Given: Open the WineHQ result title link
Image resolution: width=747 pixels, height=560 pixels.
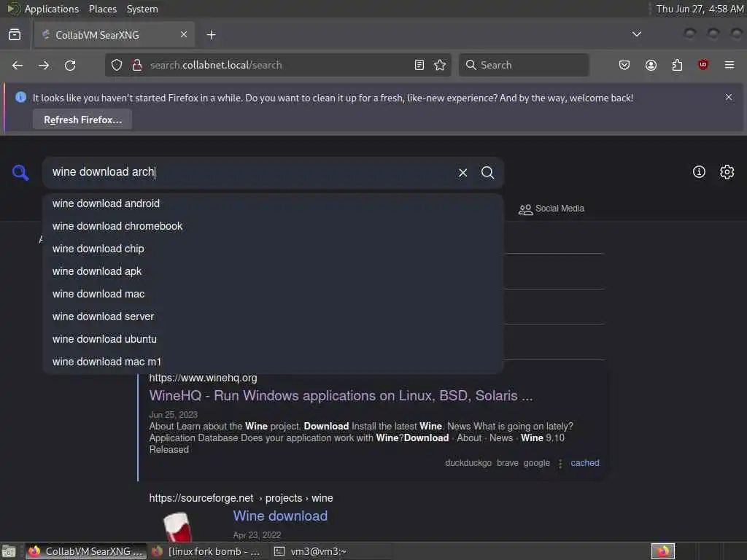Looking at the screenshot, I should 341,396.
